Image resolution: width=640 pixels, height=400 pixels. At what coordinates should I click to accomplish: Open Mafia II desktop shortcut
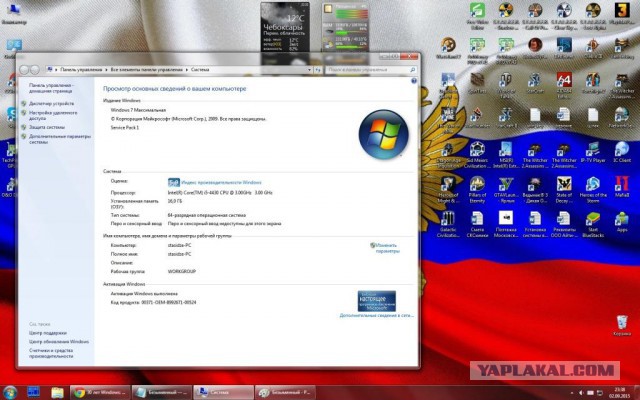coord(622,187)
